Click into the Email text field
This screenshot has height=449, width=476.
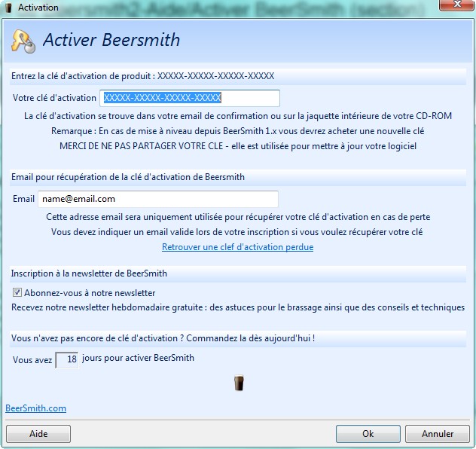(x=158, y=199)
